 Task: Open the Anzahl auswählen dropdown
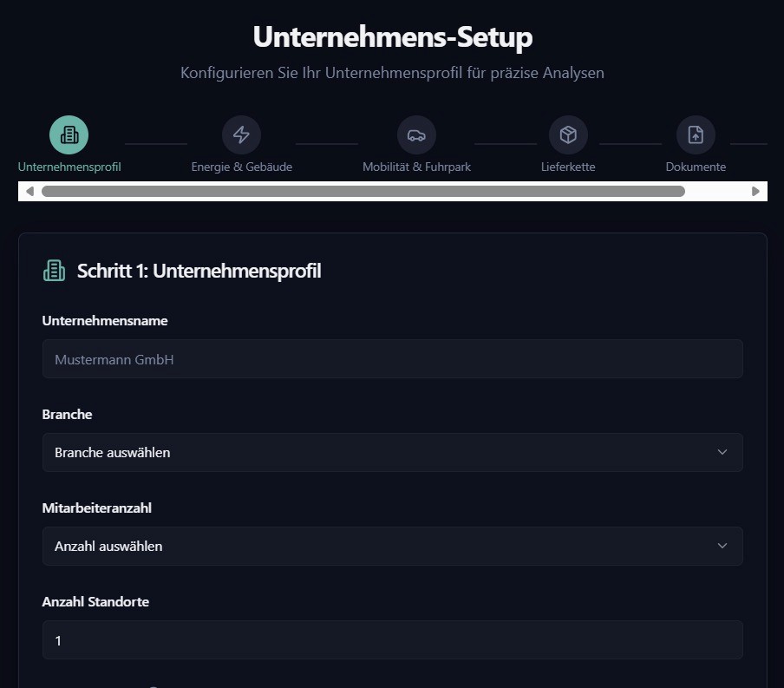click(392, 546)
